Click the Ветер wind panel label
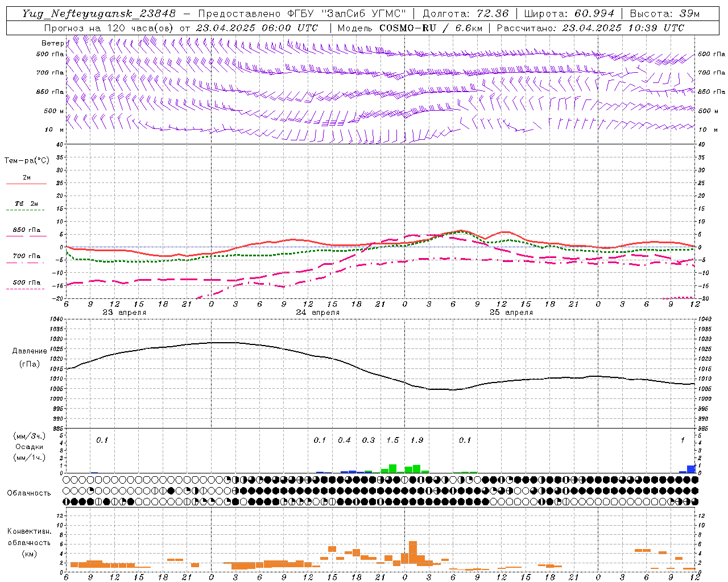The width and height of the screenshot is (728, 582). click(52, 43)
